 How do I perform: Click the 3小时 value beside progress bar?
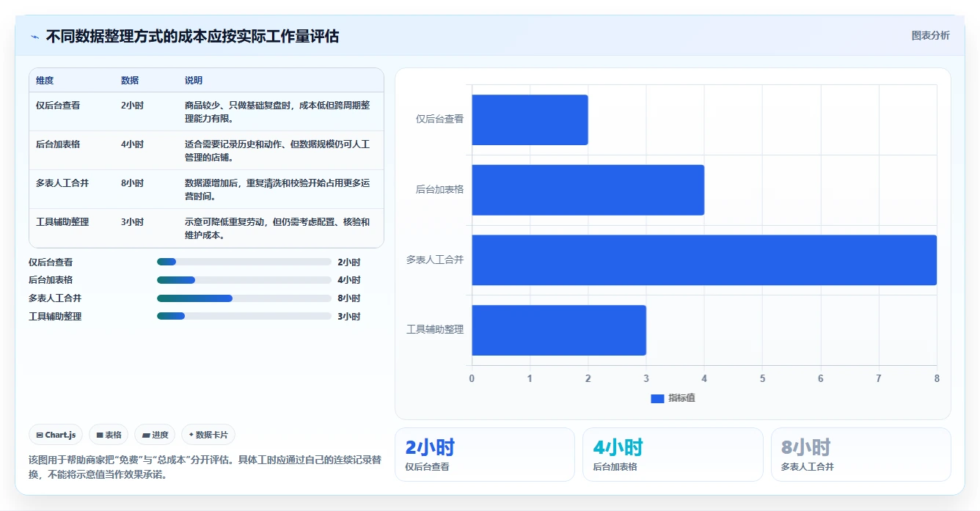click(x=349, y=317)
